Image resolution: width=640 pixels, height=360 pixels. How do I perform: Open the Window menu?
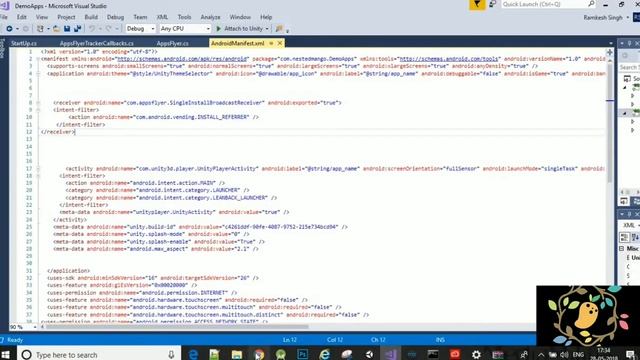[x=240, y=17]
